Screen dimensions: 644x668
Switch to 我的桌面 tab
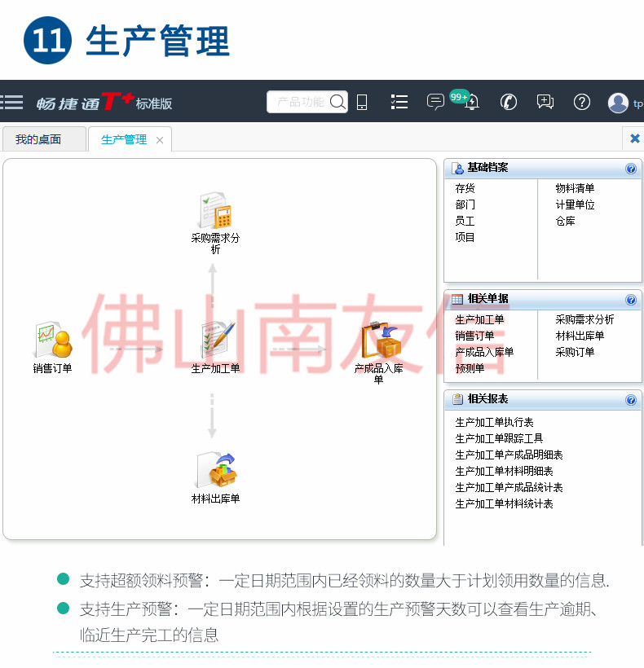(x=44, y=139)
